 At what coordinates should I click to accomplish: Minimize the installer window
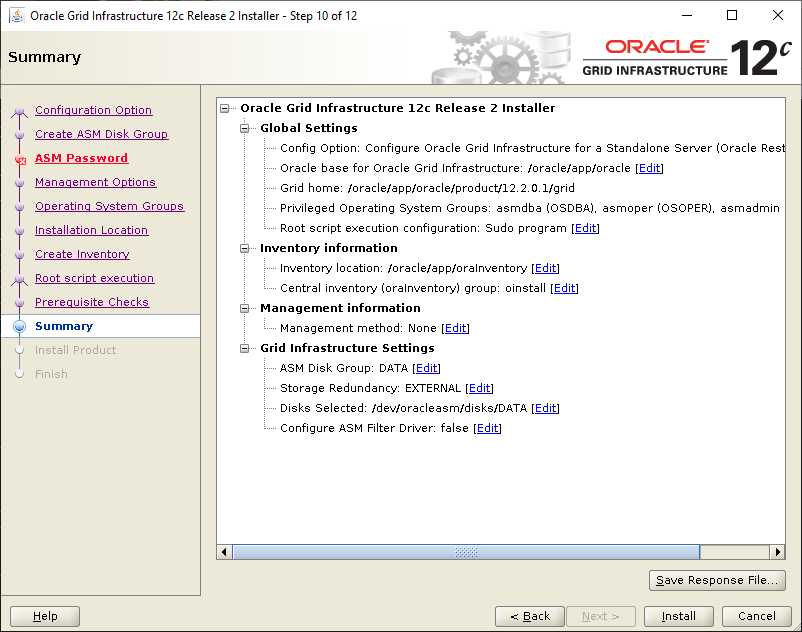(687, 15)
